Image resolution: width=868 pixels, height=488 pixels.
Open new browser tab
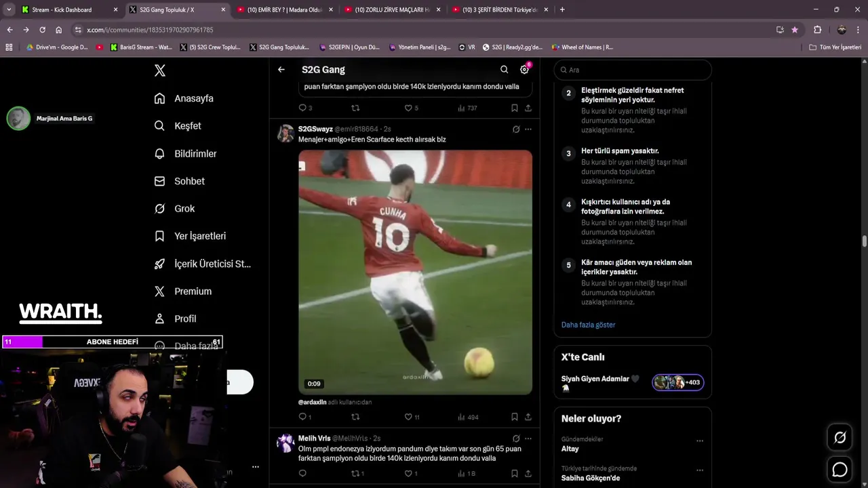click(562, 9)
